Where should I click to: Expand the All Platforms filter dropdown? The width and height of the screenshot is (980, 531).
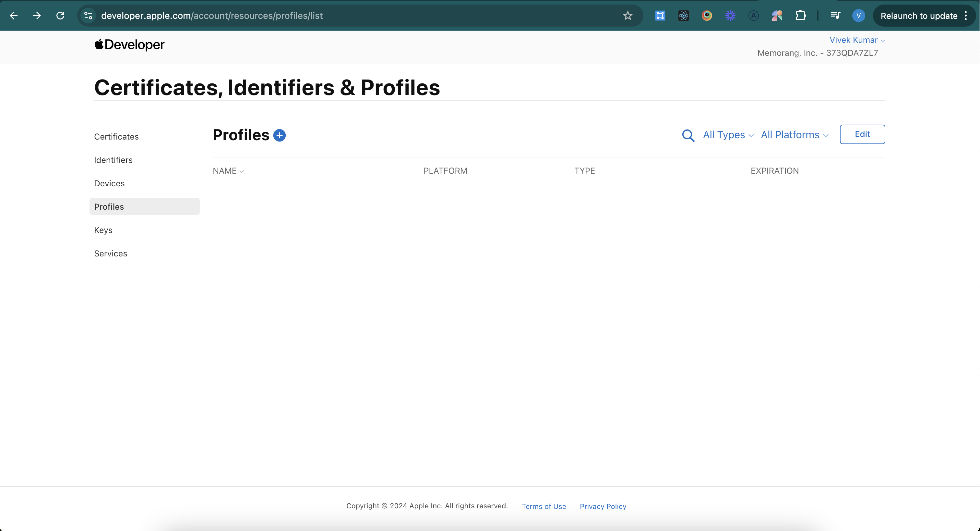(x=795, y=135)
